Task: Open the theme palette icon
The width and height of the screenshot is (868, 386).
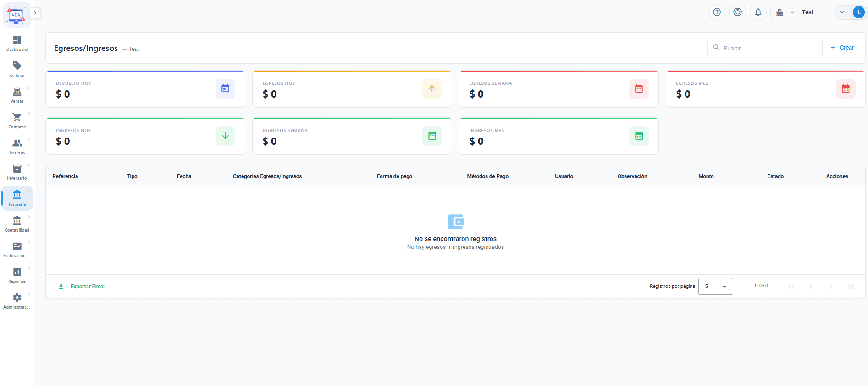Action: point(737,12)
